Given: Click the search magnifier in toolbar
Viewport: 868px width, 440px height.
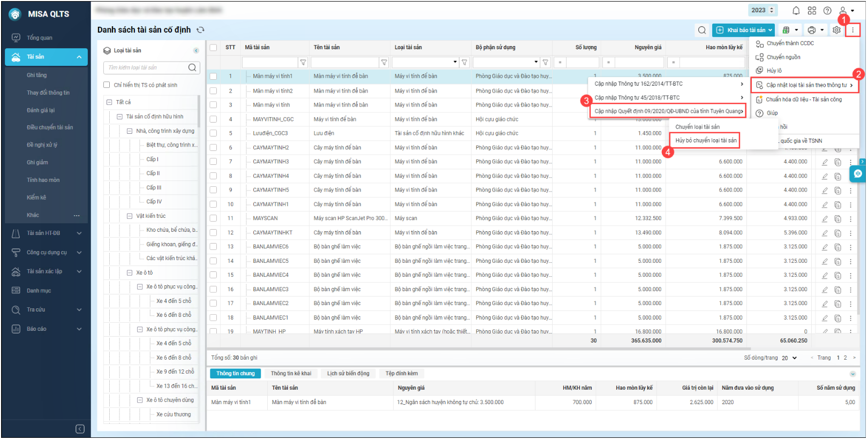Looking at the screenshot, I should pos(701,30).
